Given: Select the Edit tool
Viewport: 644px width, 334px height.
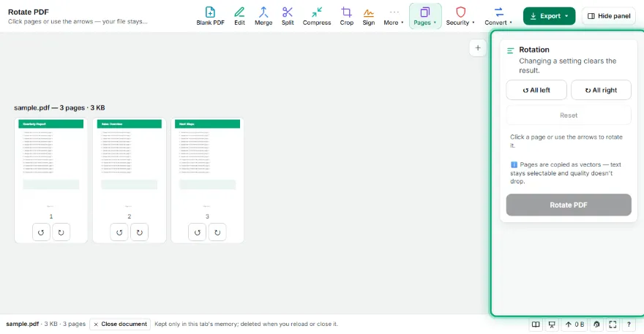Looking at the screenshot, I should tap(239, 16).
